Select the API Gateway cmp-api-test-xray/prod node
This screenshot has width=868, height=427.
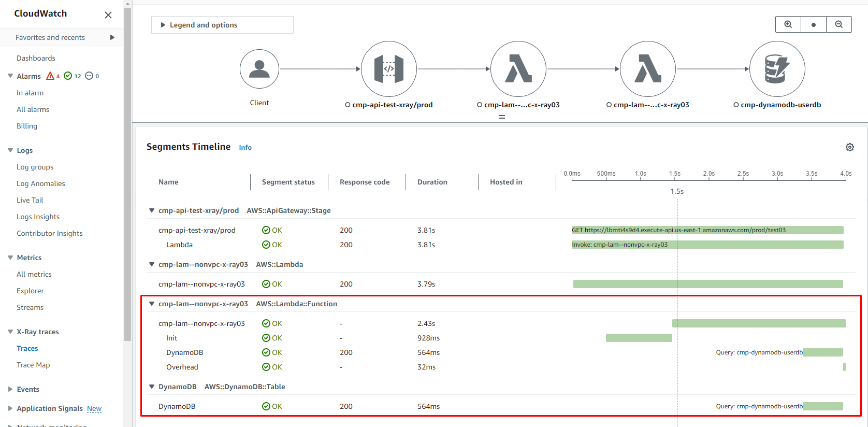[388, 69]
